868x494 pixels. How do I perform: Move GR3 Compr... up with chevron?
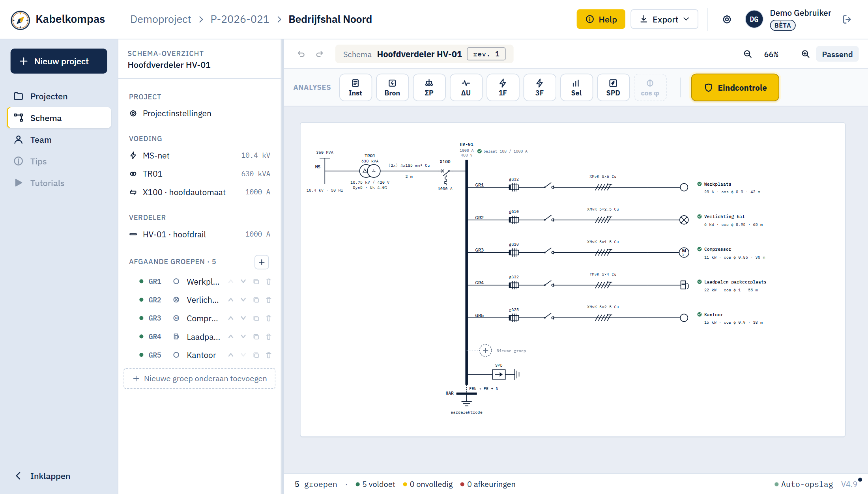[231, 318]
